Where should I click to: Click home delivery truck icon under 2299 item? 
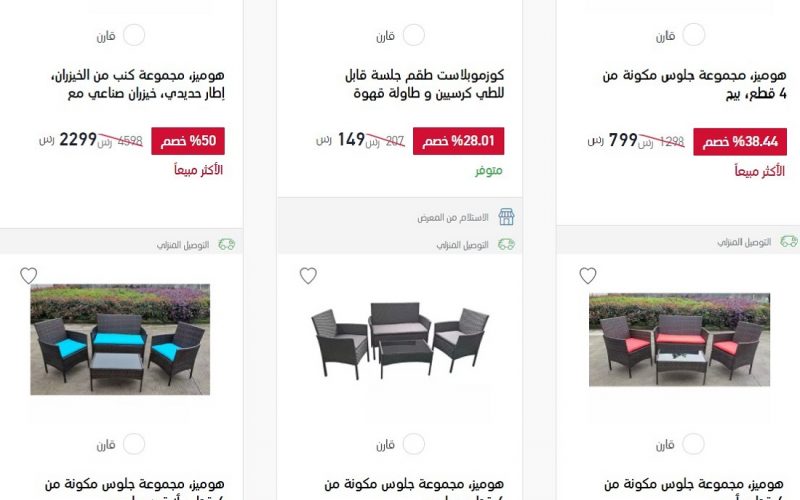227,244
